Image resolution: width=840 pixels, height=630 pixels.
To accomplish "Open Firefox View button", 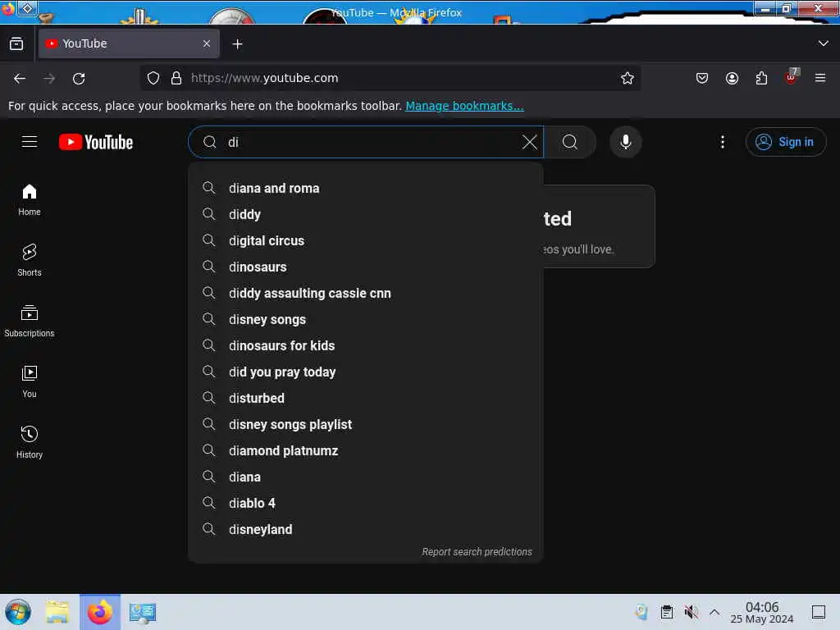I will pos(16,43).
